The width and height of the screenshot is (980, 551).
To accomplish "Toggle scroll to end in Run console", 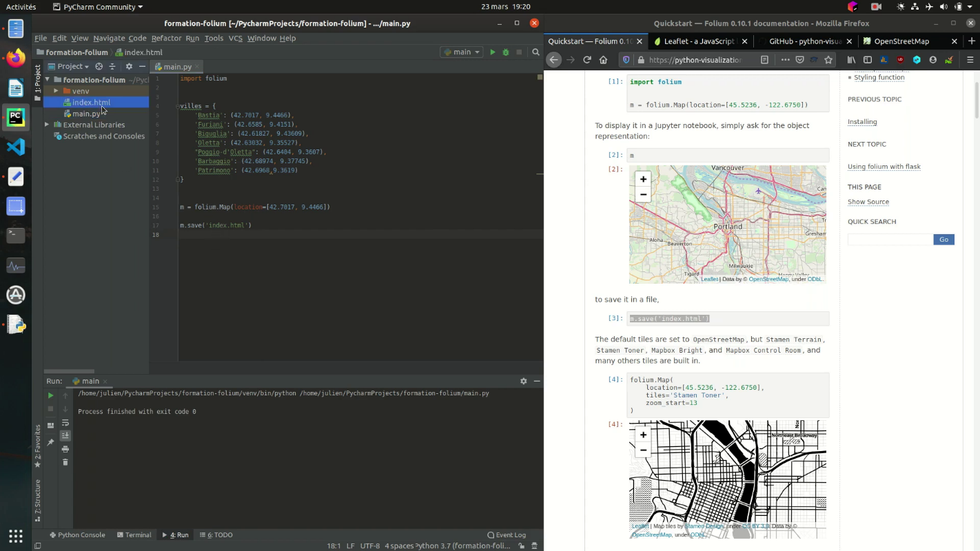I will pos(65,436).
